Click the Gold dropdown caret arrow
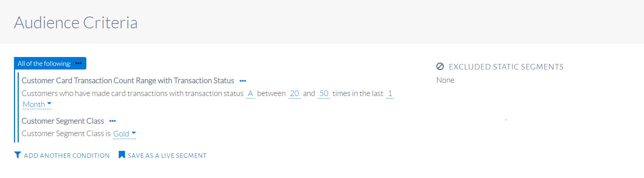Image resolution: width=644 pixels, height=178 pixels. point(134,133)
